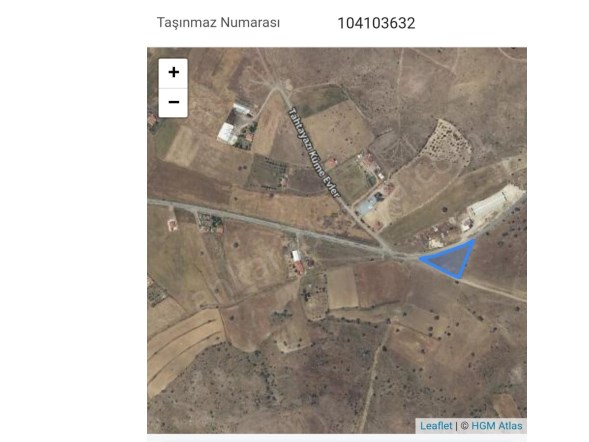The height and width of the screenshot is (442, 589).
Task: Click the Tahtayazı Küme Evler street label
Action: tap(314, 153)
